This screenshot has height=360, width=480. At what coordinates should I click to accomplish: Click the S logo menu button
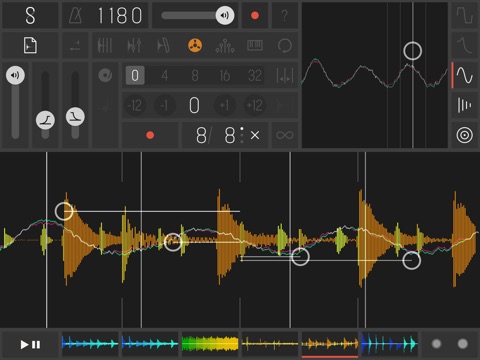coord(30,15)
